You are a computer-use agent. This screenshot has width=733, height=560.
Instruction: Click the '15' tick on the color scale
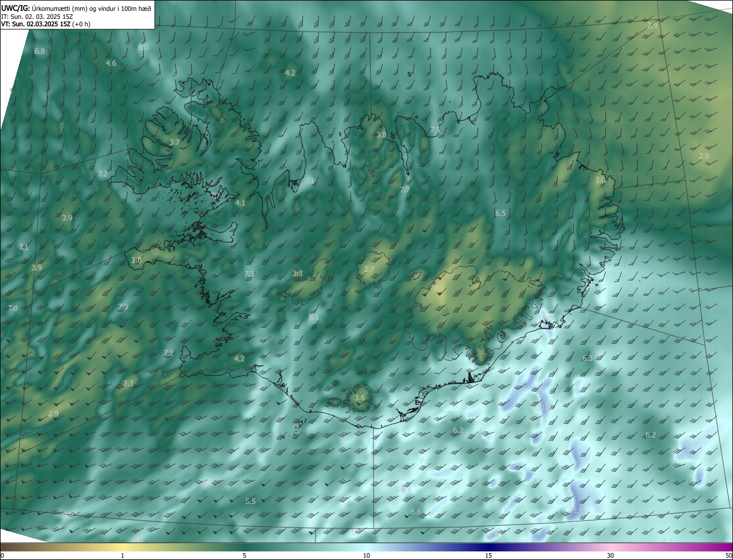click(x=488, y=555)
